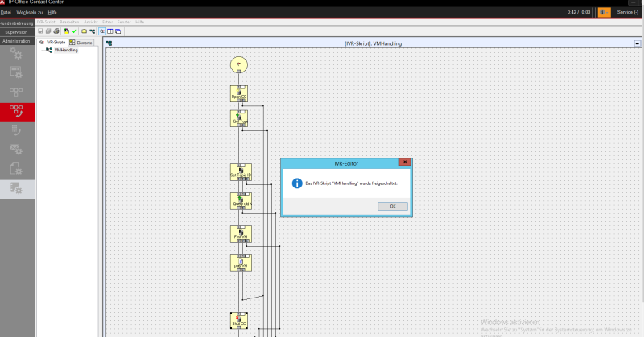Close the IVR-Editor dialog with X
This screenshot has height=337, width=644.
(405, 162)
